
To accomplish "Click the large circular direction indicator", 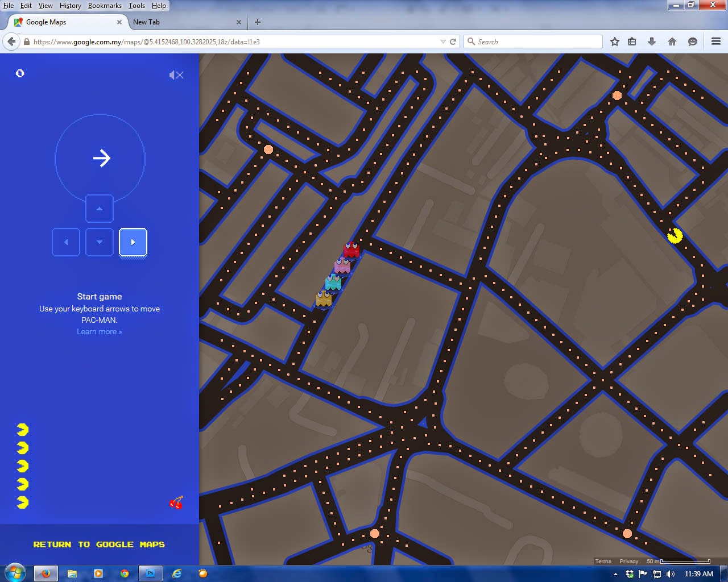I will point(100,159).
